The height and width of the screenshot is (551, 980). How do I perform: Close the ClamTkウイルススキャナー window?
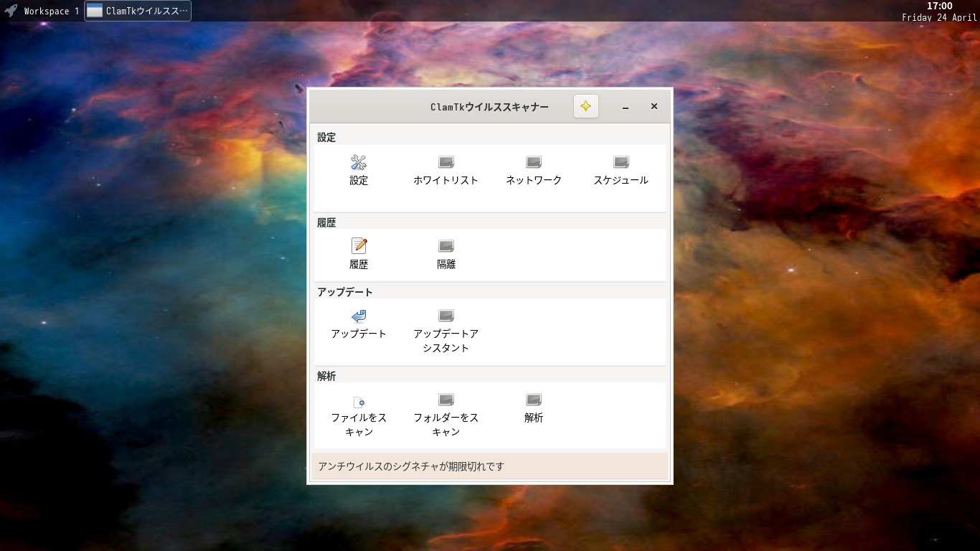tap(654, 106)
